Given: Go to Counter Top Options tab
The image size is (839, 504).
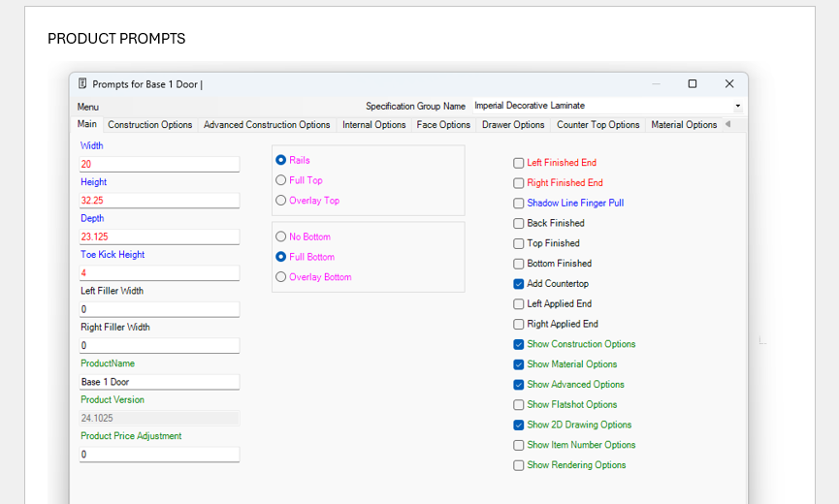Looking at the screenshot, I should (597, 125).
